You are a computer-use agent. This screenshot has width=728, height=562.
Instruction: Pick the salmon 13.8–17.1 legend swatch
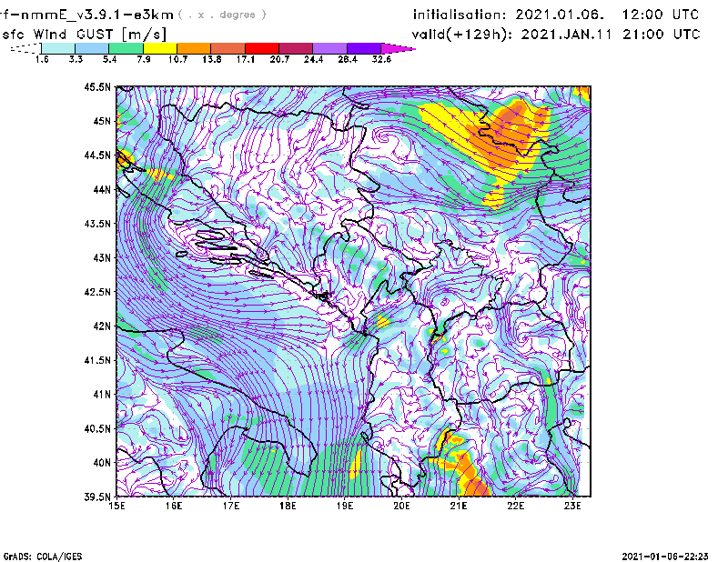click(228, 48)
